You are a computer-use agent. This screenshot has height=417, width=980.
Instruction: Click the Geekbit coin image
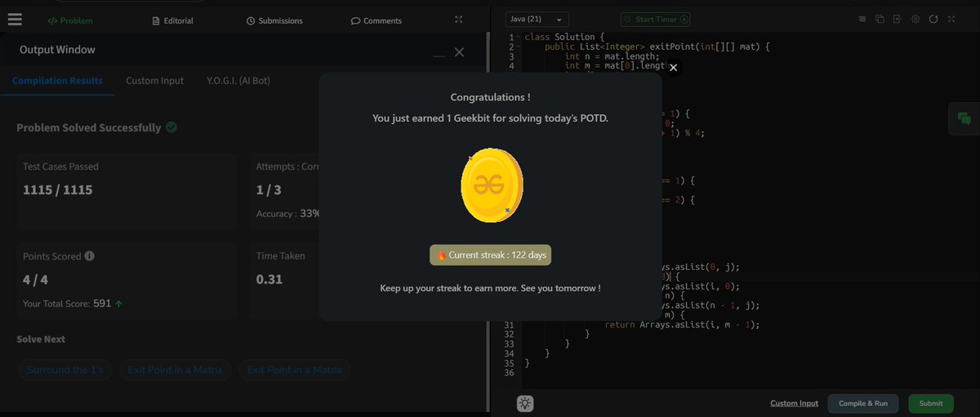[x=492, y=185]
